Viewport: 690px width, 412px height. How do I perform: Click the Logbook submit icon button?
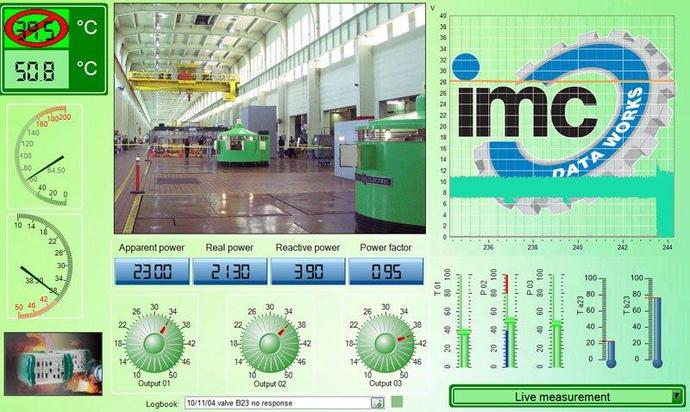click(378, 402)
